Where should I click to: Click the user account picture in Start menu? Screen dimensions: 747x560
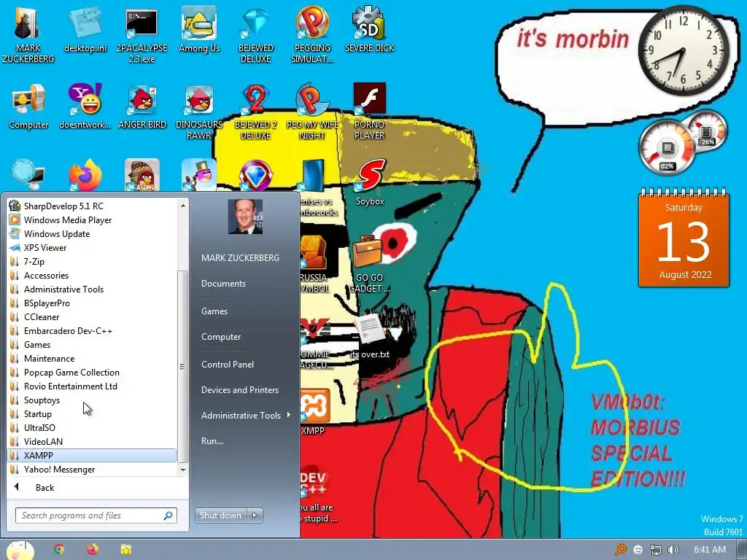pos(245,217)
